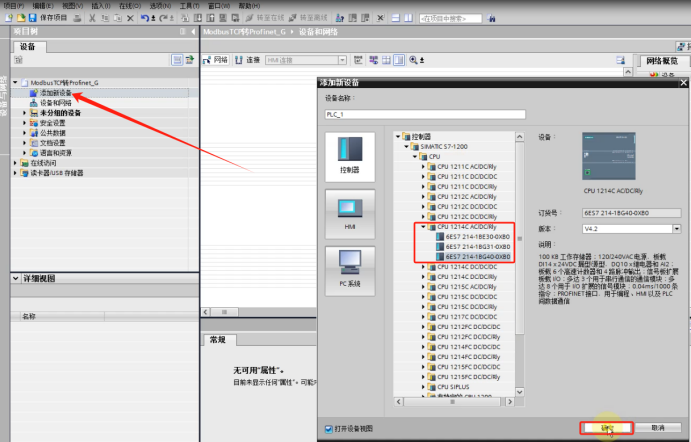Click the project search input field

(x=450, y=19)
